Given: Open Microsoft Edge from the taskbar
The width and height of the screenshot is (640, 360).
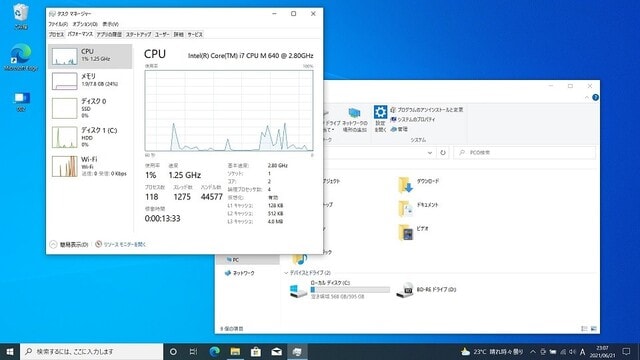Looking at the screenshot, I should (214, 351).
